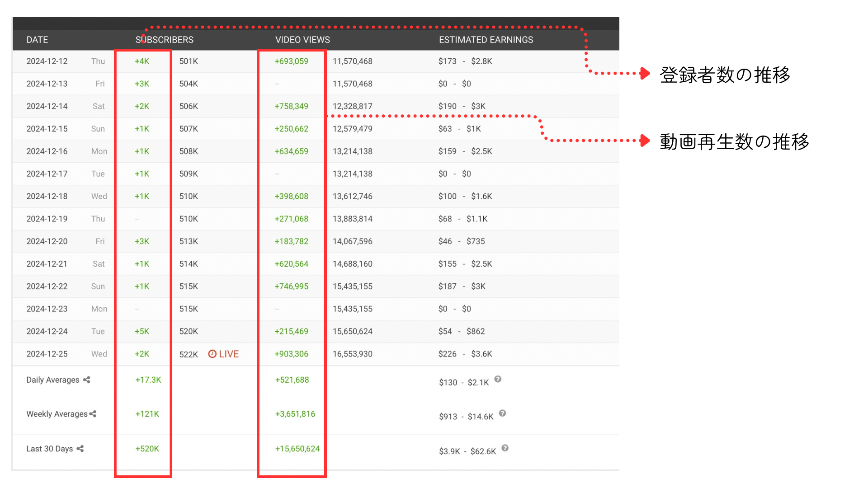Select the 2024-12-12 date row

47,61
